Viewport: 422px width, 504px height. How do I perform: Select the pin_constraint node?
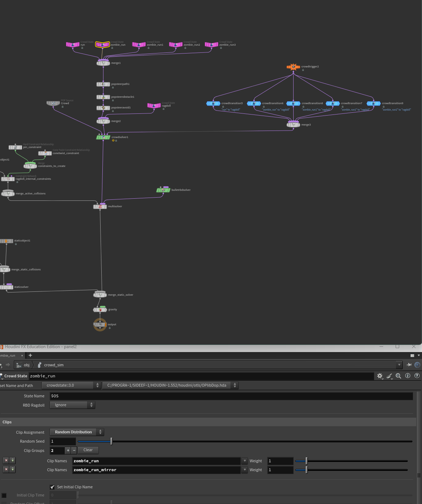[15, 147]
